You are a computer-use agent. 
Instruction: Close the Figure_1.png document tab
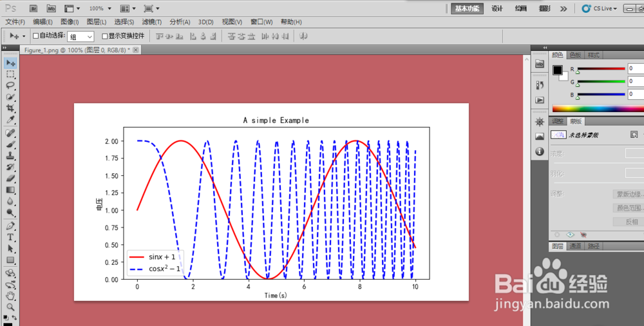(135, 50)
